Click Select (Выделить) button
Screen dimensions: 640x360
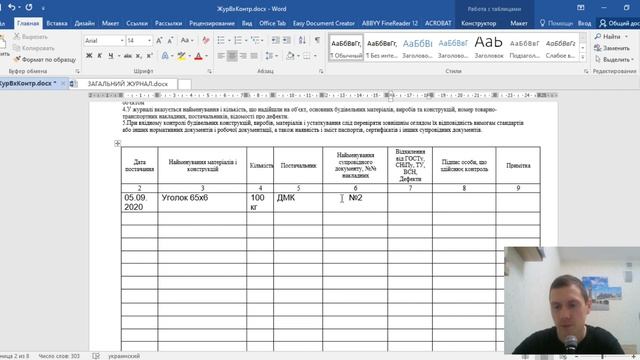pos(614,60)
